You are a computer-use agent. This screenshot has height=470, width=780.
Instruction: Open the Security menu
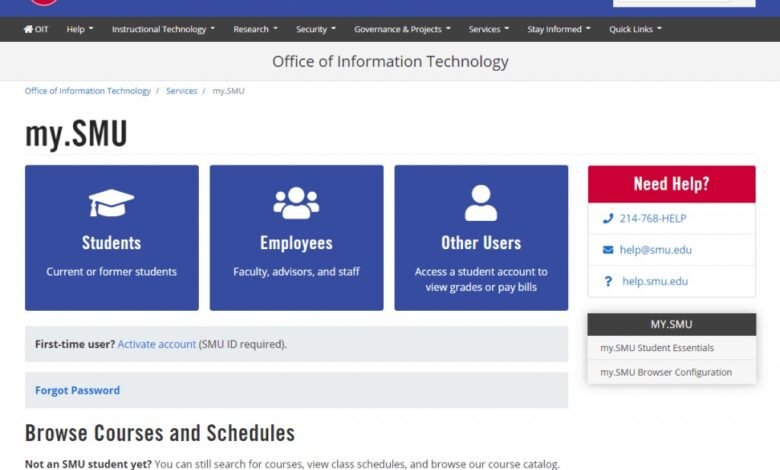pos(316,29)
